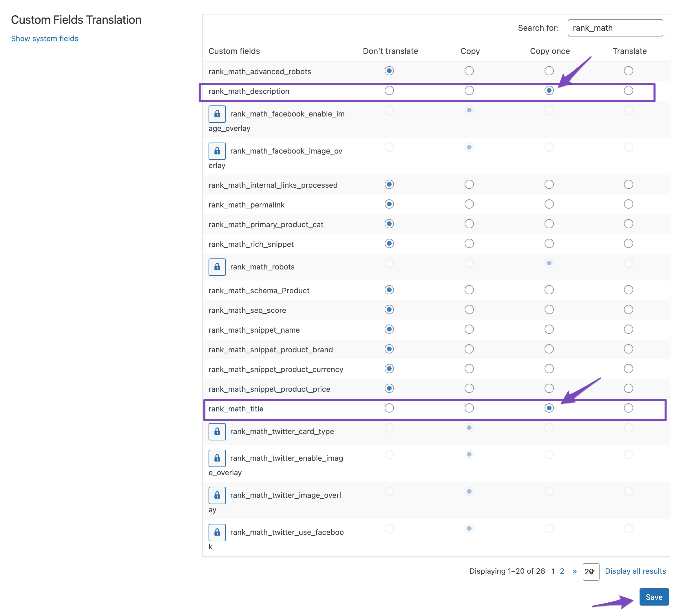The image size is (683, 616).
Task: Select Don't translate for rank_math_title
Action: tap(389, 408)
